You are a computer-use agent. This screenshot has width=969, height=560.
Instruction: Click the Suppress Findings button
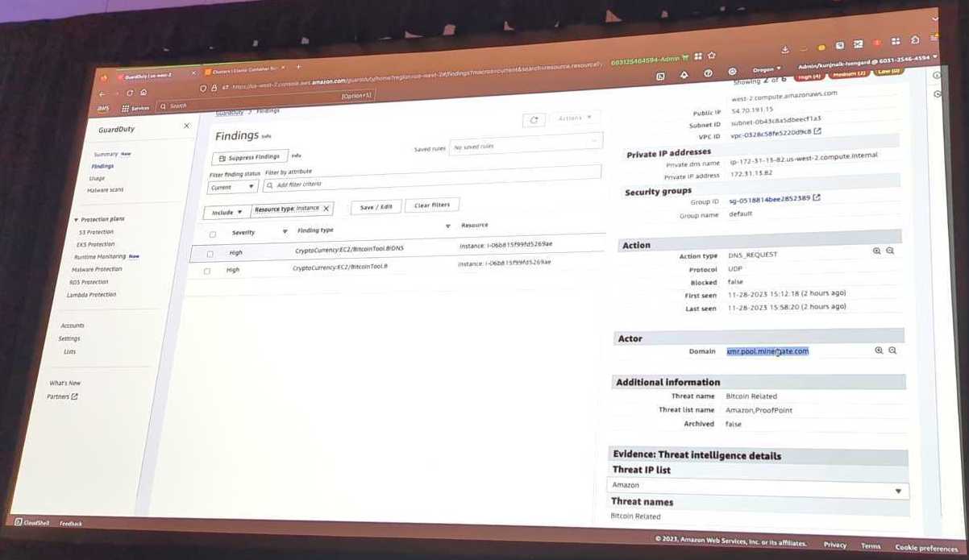pos(248,157)
